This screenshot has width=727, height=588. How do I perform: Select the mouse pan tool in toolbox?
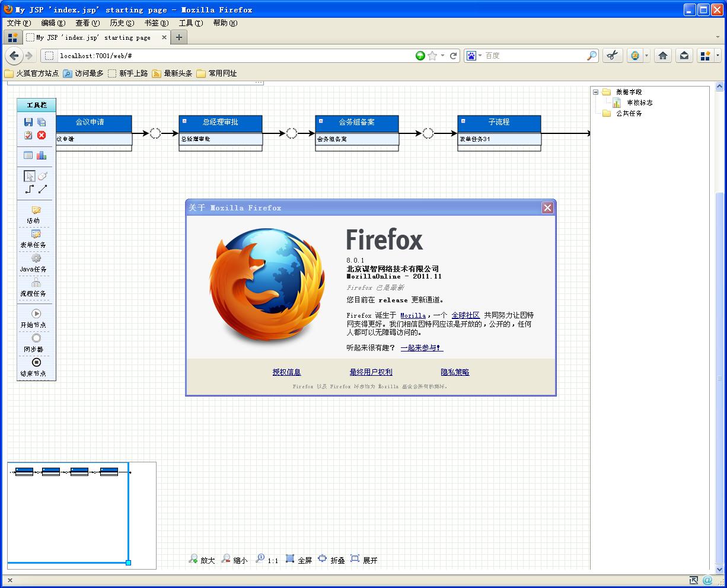[x=43, y=176]
